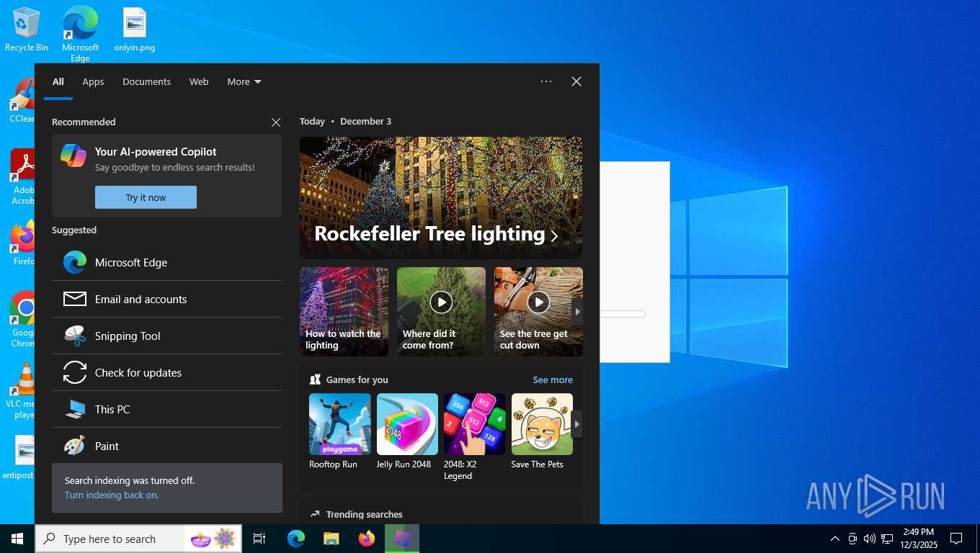Open Rooftop Run game

[340, 431]
